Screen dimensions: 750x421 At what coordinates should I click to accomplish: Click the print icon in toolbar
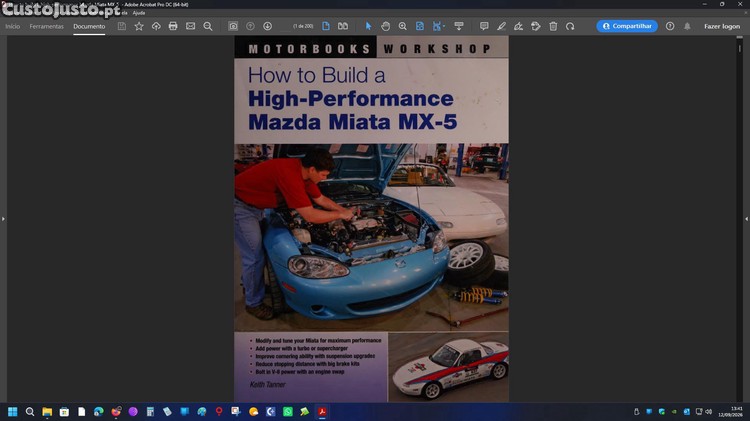click(173, 26)
